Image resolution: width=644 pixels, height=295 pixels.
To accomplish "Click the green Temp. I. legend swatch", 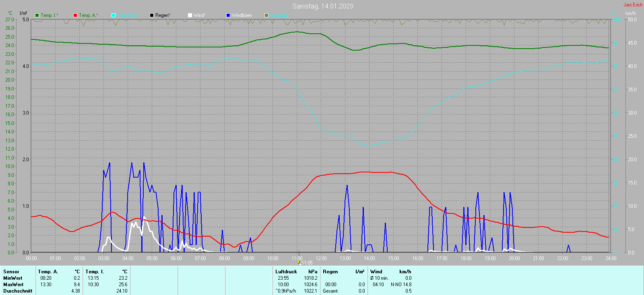I will pos(37,15).
